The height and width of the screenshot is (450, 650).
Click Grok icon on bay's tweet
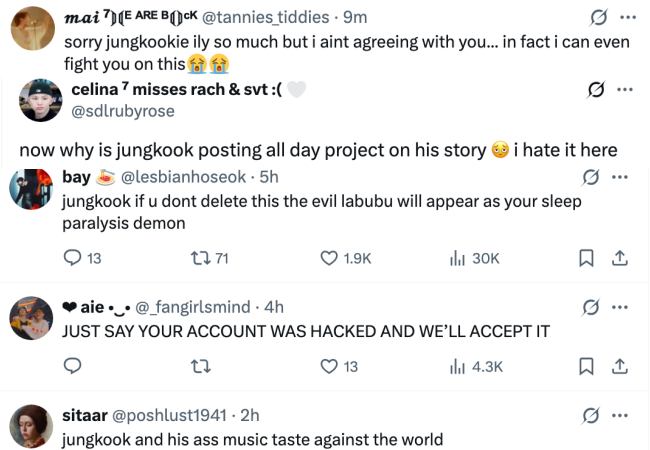(x=591, y=178)
